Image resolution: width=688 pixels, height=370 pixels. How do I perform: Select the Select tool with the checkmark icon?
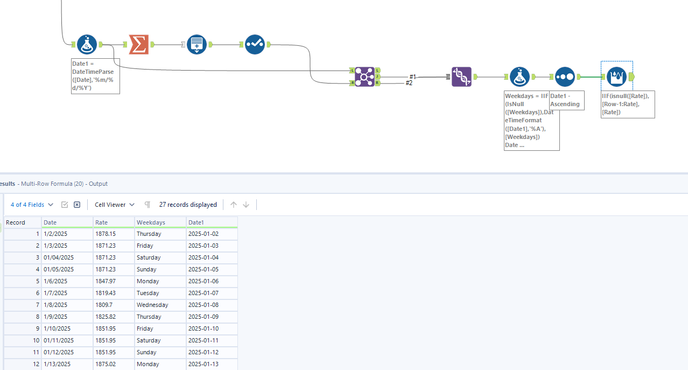[x=254, y=44]
